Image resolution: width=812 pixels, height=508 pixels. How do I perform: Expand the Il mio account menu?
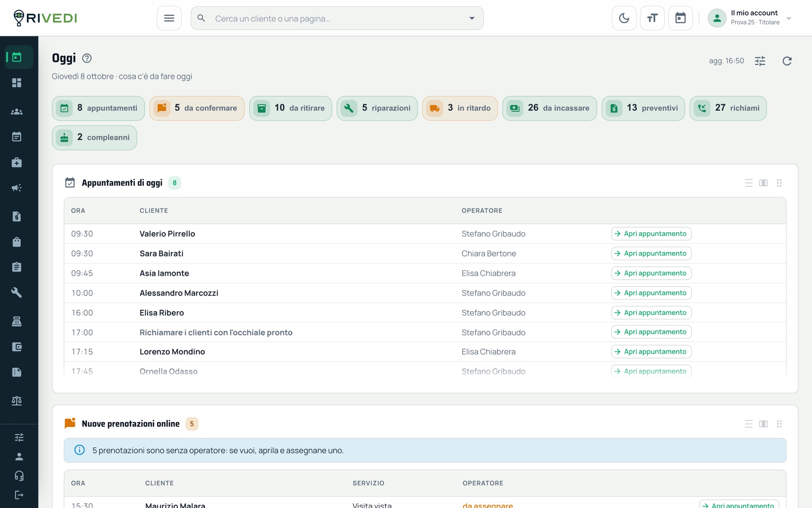(749, 18)
